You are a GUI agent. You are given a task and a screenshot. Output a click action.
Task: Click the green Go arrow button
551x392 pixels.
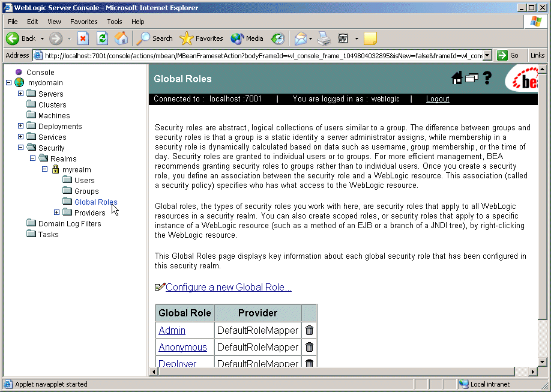[502, 55]
